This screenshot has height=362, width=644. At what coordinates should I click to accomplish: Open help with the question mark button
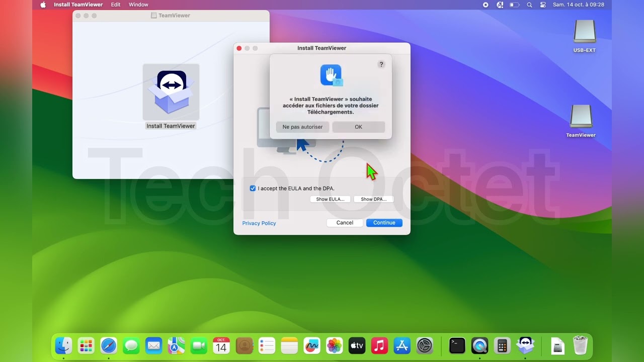(381, 64)
